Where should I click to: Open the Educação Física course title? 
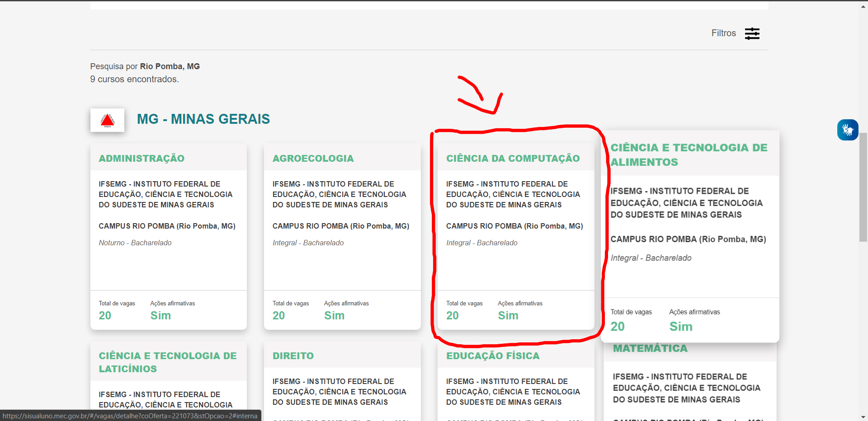coord(493,356)
